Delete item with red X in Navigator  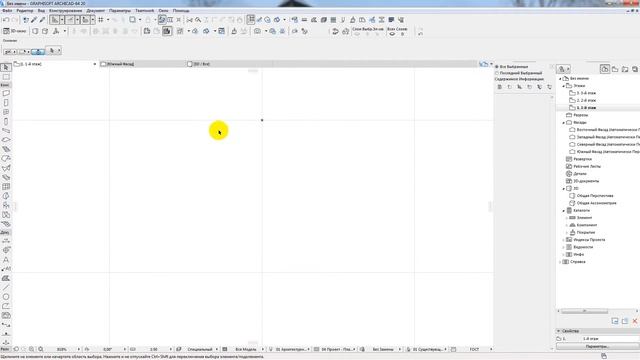pyautogui.click(x=635, y=321)
